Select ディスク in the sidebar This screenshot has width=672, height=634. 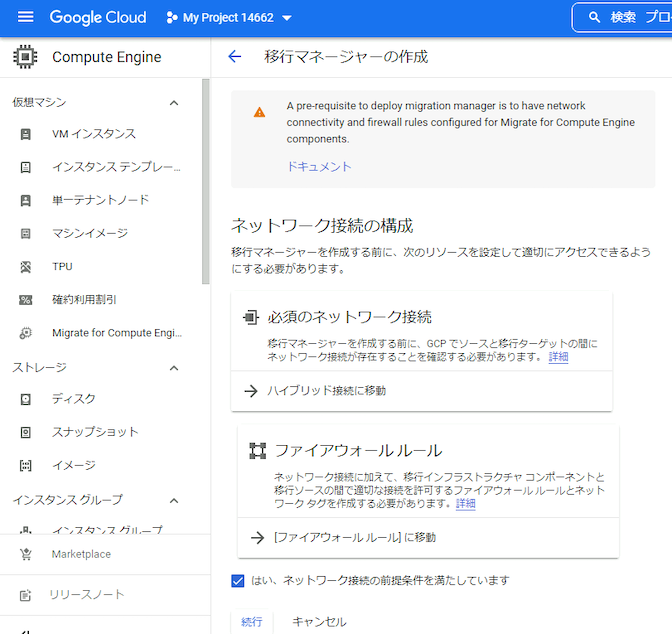click(74, 399)
